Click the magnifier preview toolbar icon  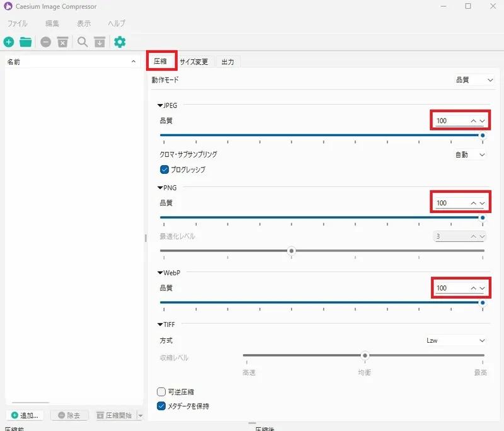tap(83, 42)
